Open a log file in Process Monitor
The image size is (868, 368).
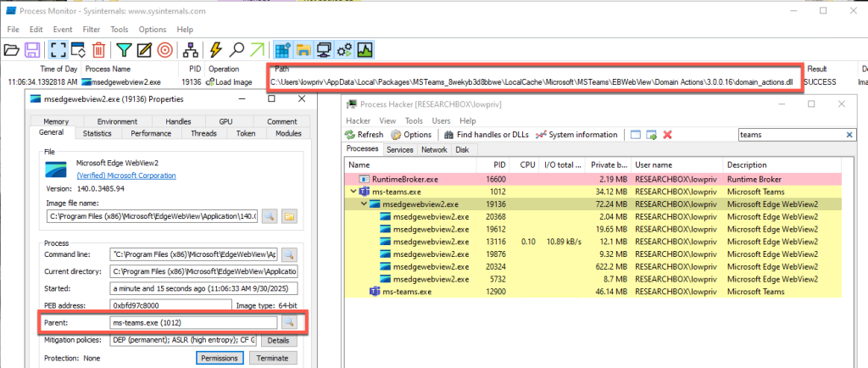click(x=11, y=50)
